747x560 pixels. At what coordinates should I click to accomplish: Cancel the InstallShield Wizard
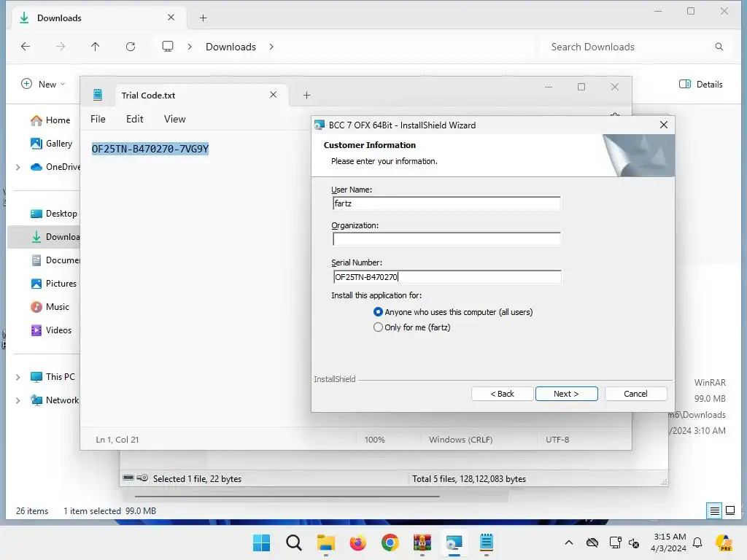pyautogui.click(x=635, y=394)
